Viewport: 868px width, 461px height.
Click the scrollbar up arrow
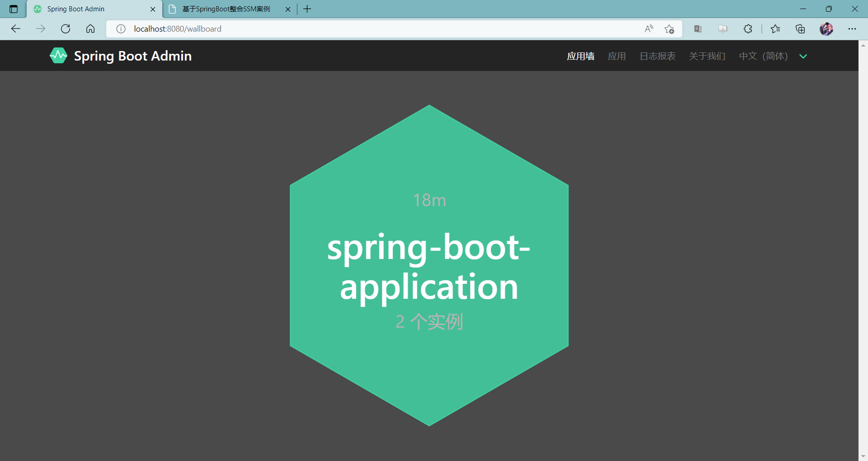click(863, 45)
